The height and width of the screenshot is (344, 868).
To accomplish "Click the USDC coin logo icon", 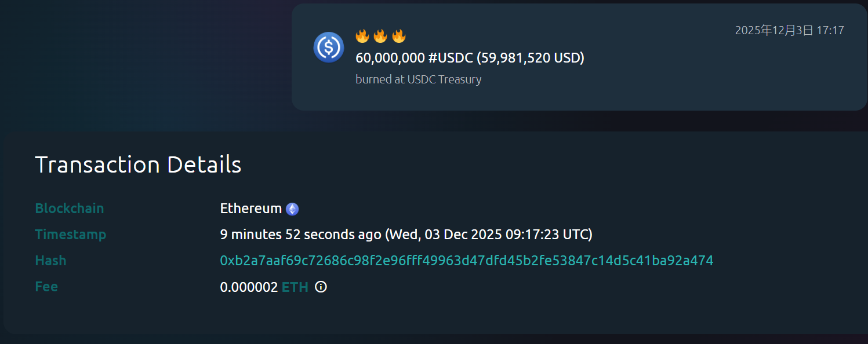I will pos(329,47).
